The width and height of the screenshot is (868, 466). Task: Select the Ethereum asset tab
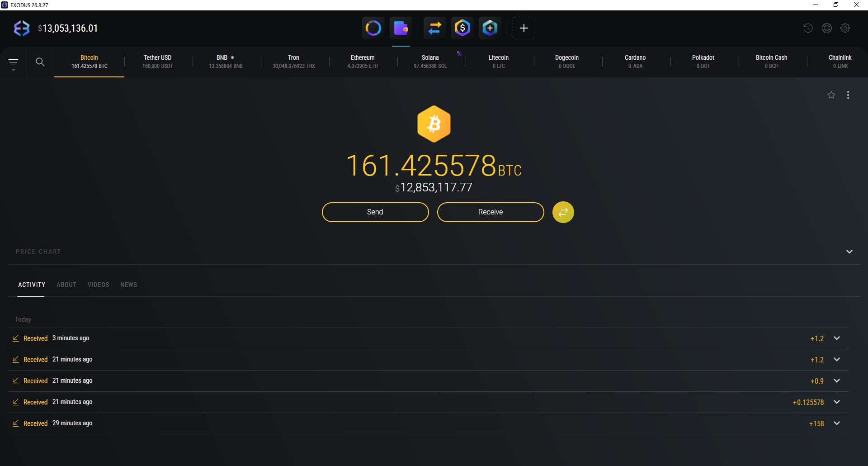pyautogui.click(x=363, y=62)
